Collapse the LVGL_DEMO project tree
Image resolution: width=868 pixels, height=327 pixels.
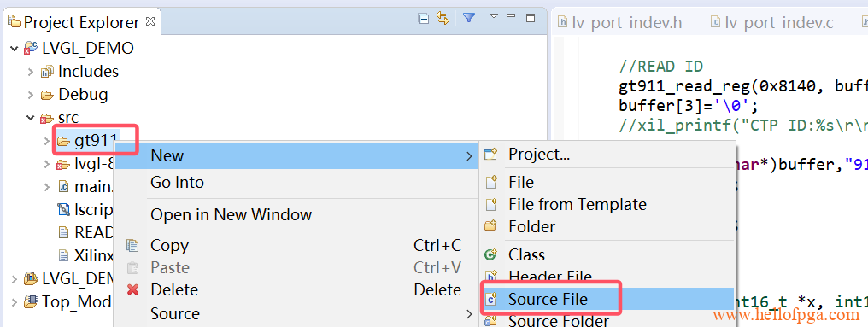(x=14, y=49)
